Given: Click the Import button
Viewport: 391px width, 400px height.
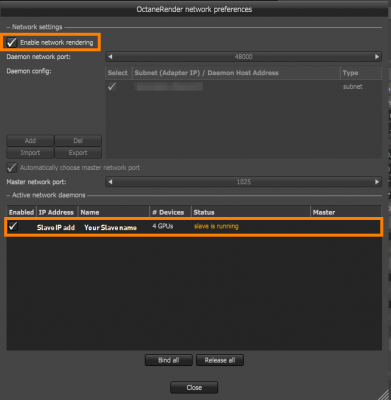Looking at the screenshot, I should pyautogui.click(x=30, y=153).
